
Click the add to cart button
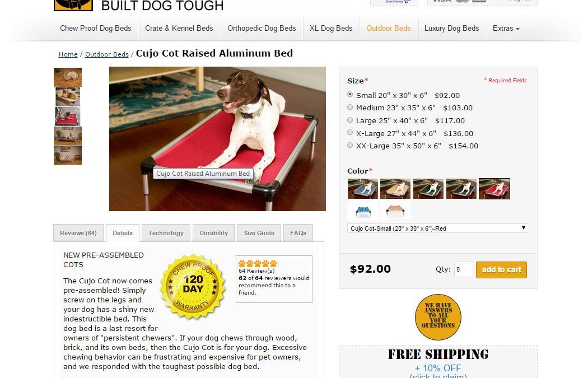pos(501,269)
